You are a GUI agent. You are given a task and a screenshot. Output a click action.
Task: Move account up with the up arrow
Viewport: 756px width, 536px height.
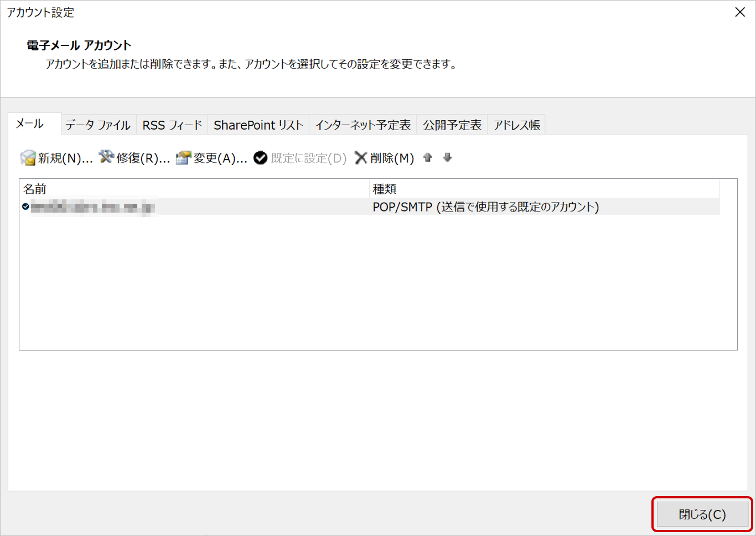tap(428, 158)
